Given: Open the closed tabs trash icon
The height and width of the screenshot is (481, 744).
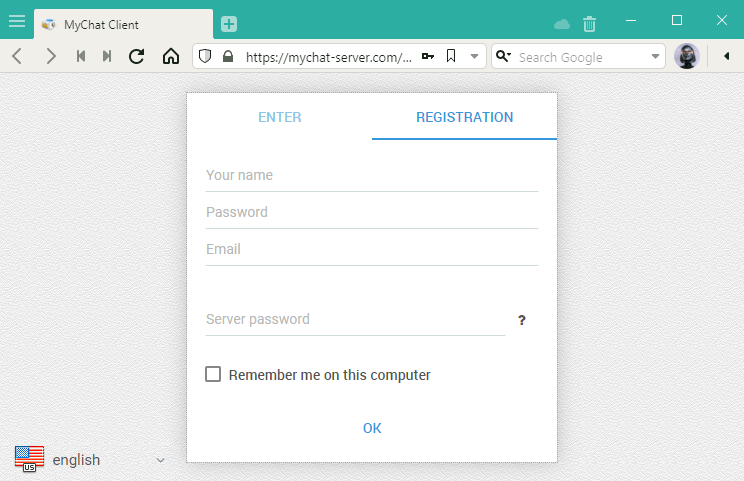Looking at the screenshot, I should pos(590,24).
